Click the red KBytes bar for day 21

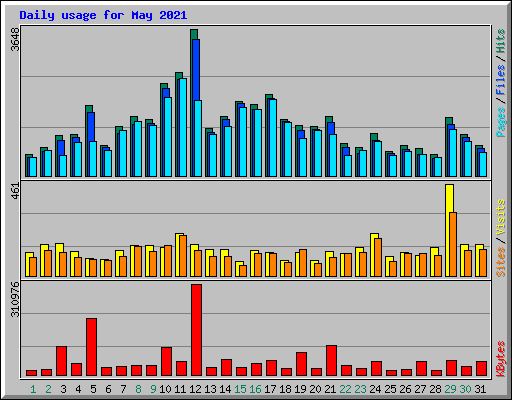point(331,361)
